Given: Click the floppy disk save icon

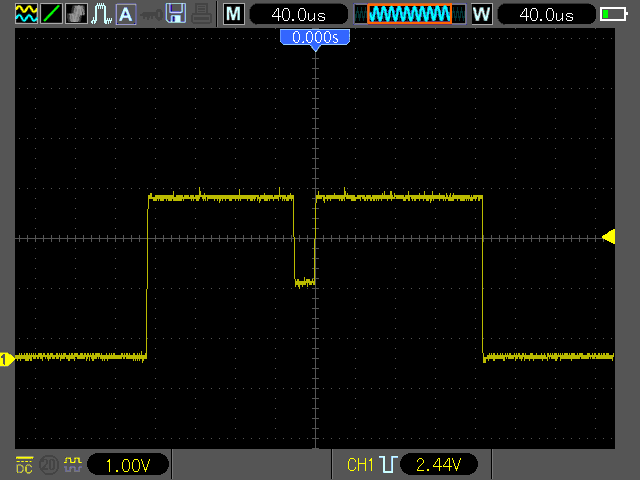Looking at the screenshot, I should pos(176,13).
